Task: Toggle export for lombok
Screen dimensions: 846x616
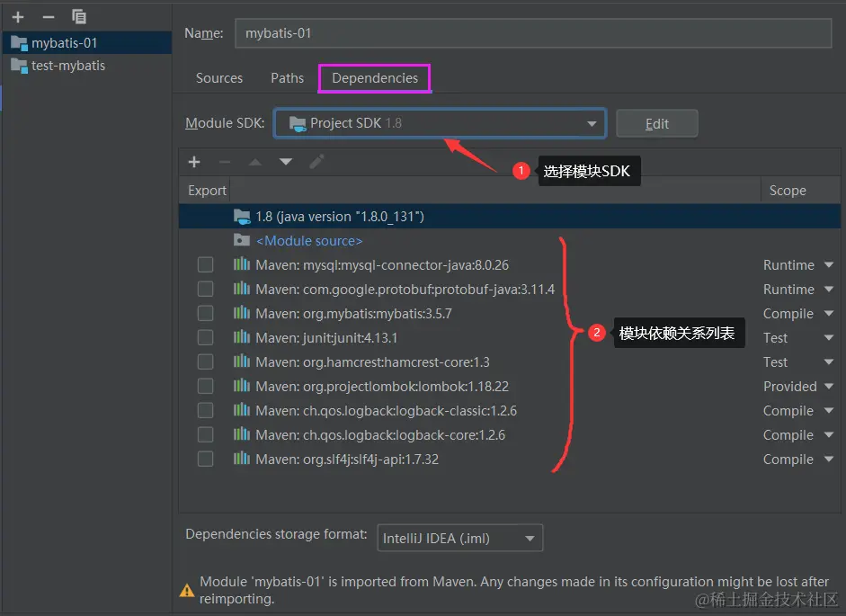Action: point(205,387)
